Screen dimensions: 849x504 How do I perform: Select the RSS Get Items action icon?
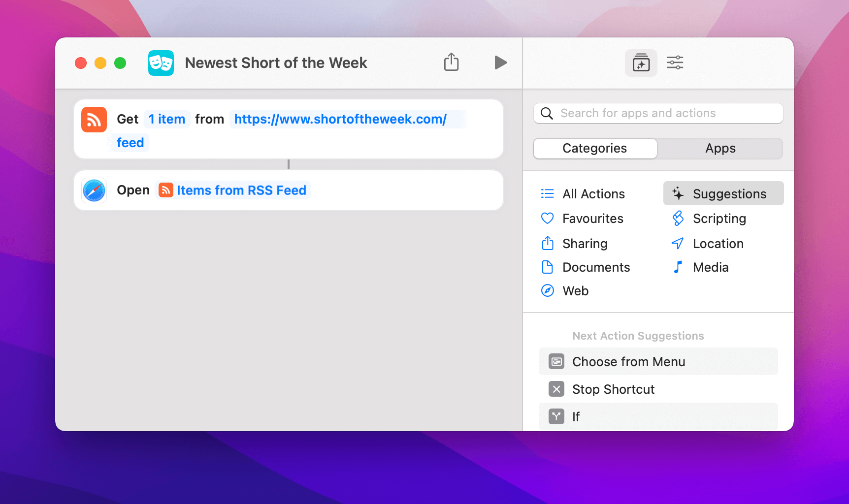click(94, 119)
